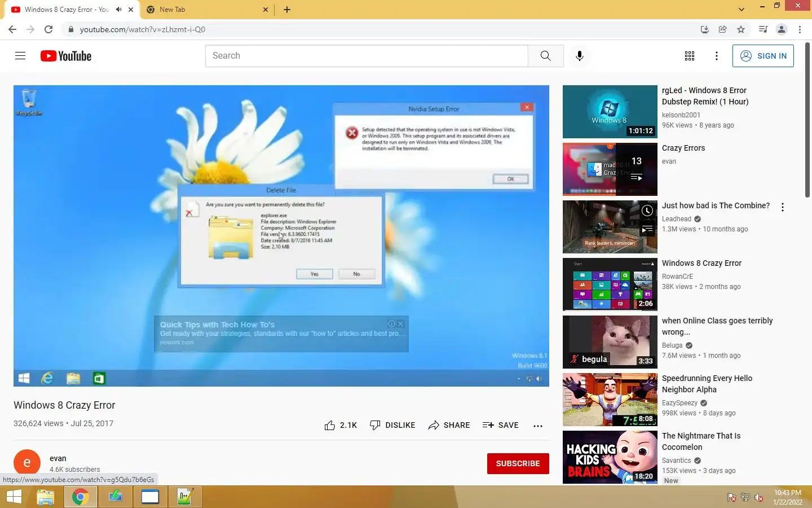Open a new Chrome tab
The height and width of the screenshot is (508, 812).
[287, 10]
